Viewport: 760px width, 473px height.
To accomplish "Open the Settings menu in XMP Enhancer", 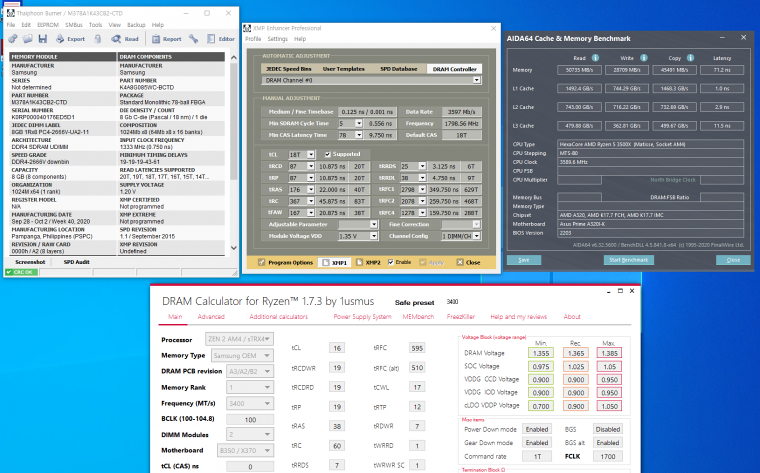I will pyautogui.click(x=277, y=39).
